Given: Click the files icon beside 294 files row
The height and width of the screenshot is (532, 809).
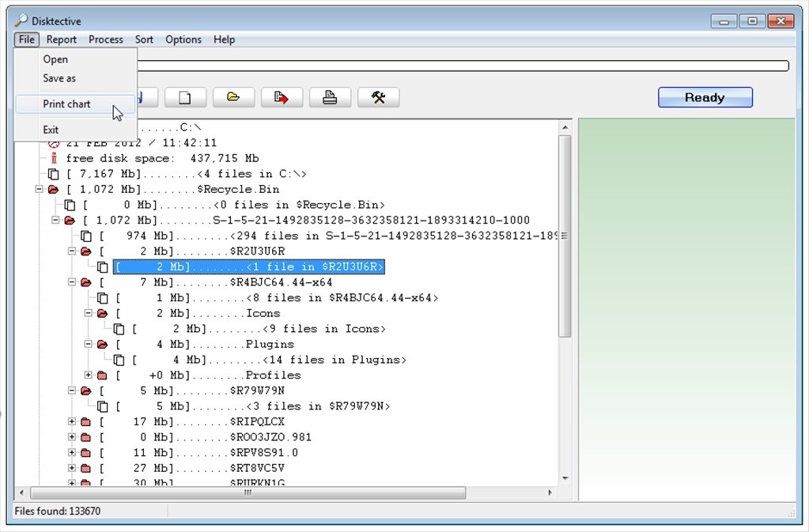Looking at the screenshot, I should coord(86,236).
